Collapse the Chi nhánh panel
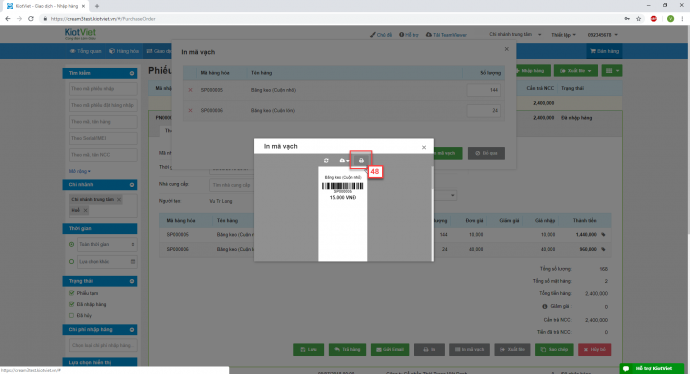This screenshot has height=374, width=690. pos(132,185)
